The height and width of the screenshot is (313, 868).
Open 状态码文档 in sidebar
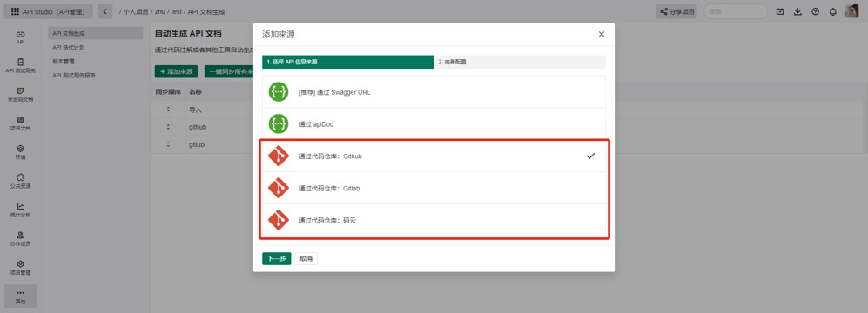click(21, 94)
